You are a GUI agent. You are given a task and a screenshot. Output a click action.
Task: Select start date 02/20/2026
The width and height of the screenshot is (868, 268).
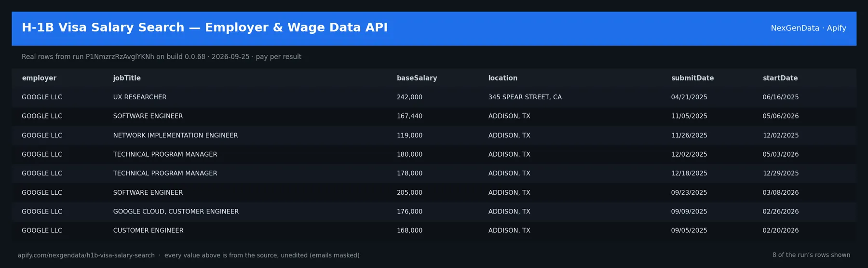click(780, 230)
